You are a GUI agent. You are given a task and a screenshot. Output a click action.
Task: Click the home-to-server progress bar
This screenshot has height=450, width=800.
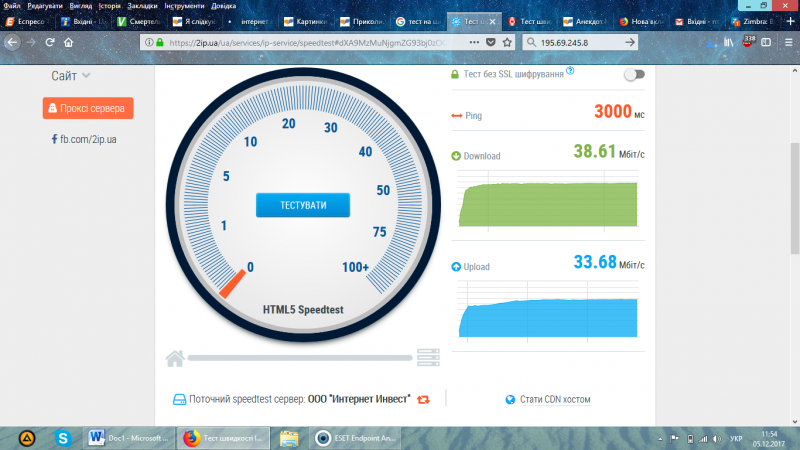tap(300, 357)
